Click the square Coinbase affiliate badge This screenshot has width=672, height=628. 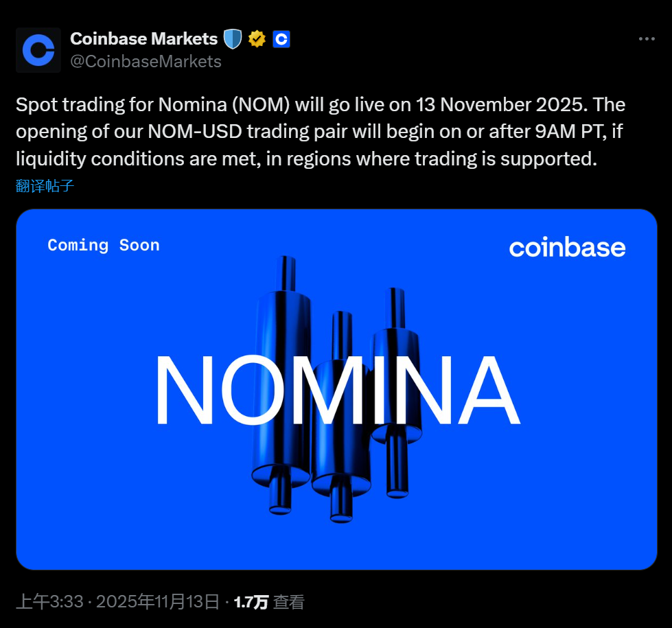(x=281, y=39)
